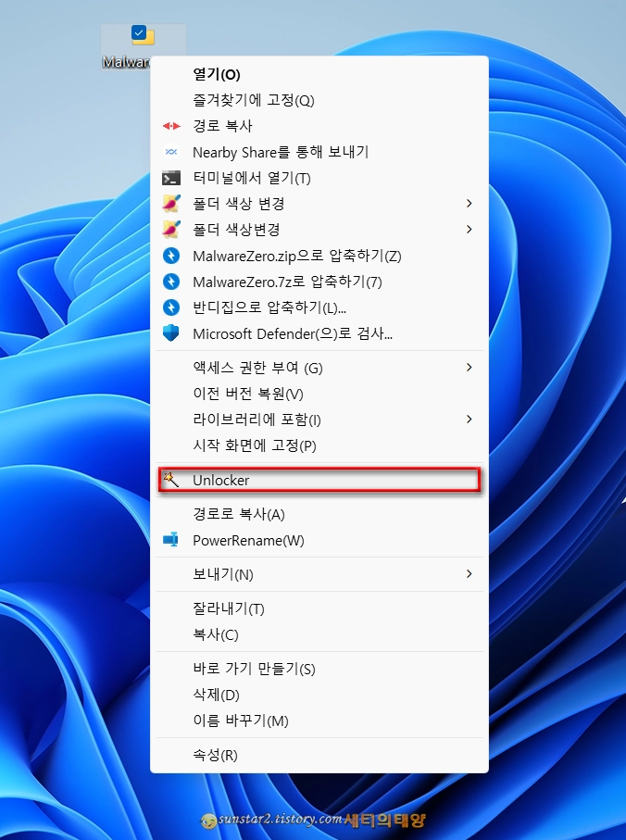
Task: Click the 폴더 색상변경 menu label
Action: pos(236,230)
